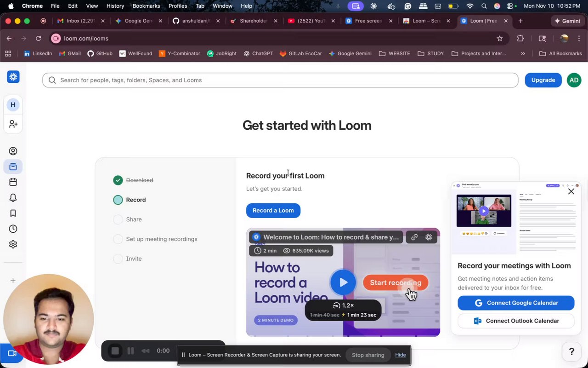Switch to the Gmail Inbox tab
The image size is (588, 368).
click(x=79, y=21)
